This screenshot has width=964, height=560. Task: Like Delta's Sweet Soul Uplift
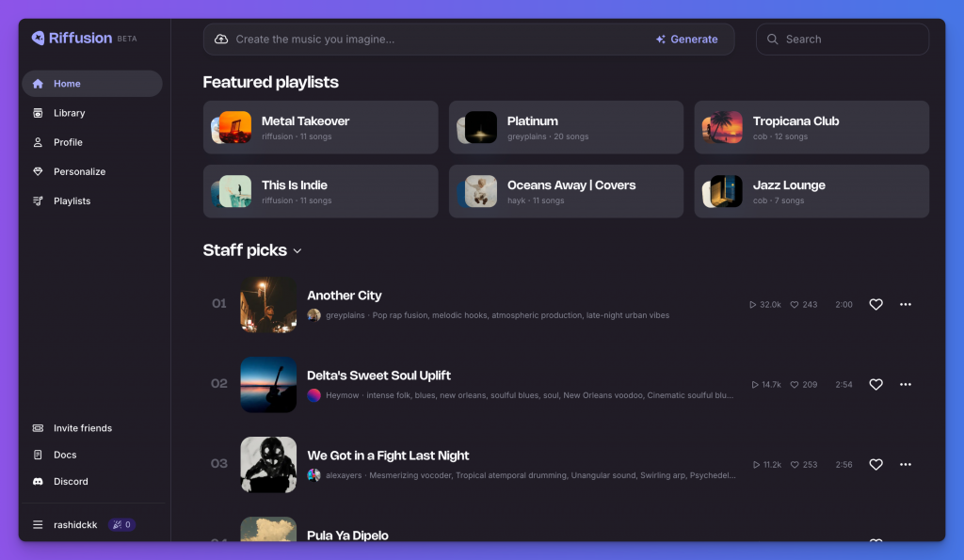[876, 384]
